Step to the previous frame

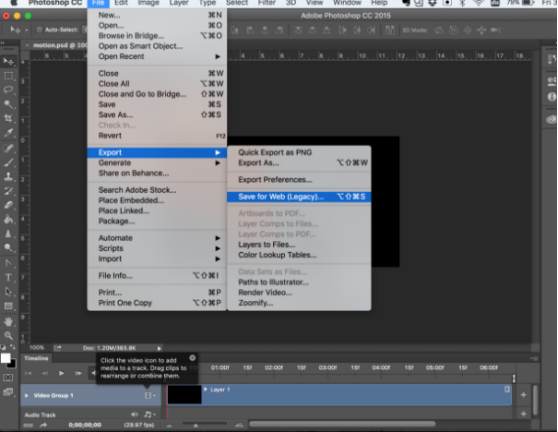[45, 373]
